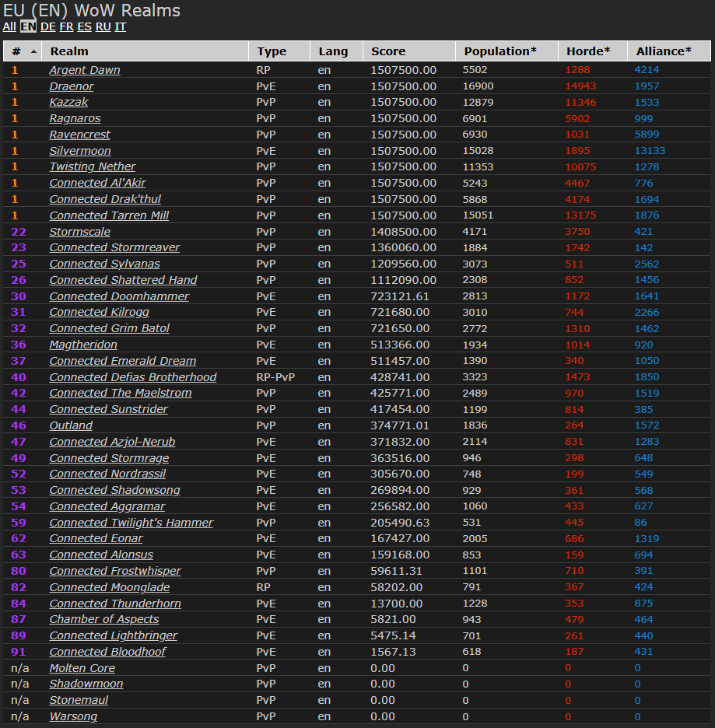The width and height of the screenshot is (715, 728).
Task: Open the Connected Bloodhoof link
Action: [x=107, y=652]
